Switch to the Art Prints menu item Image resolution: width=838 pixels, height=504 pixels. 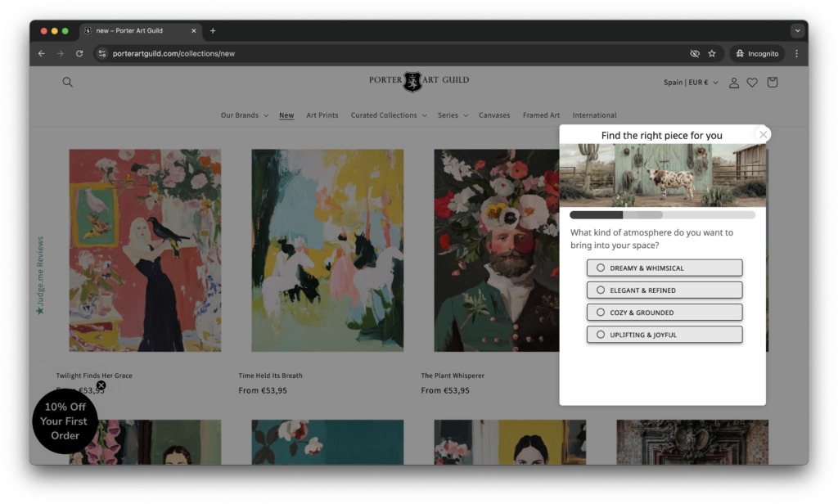click(322, 115)
